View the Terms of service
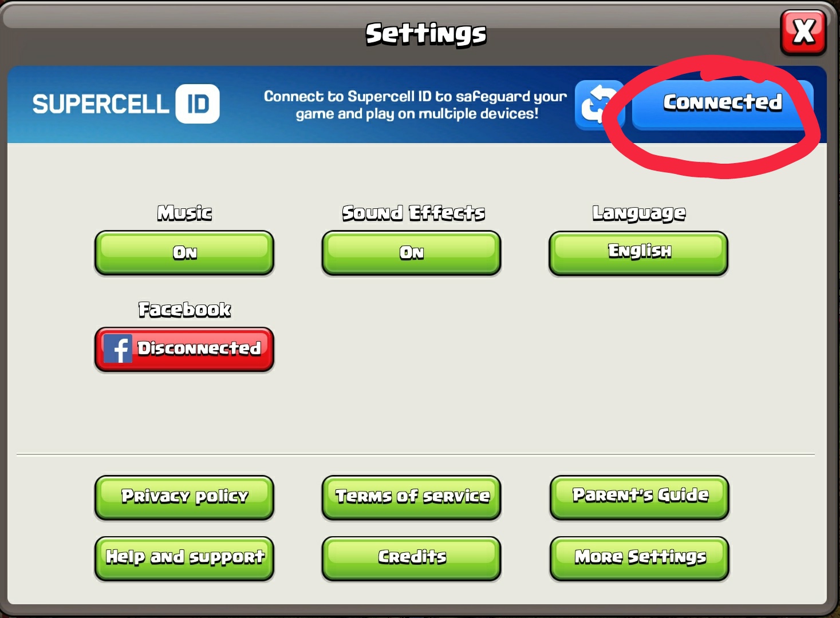Viewport: 840px width, 618px height. (411, 497)
